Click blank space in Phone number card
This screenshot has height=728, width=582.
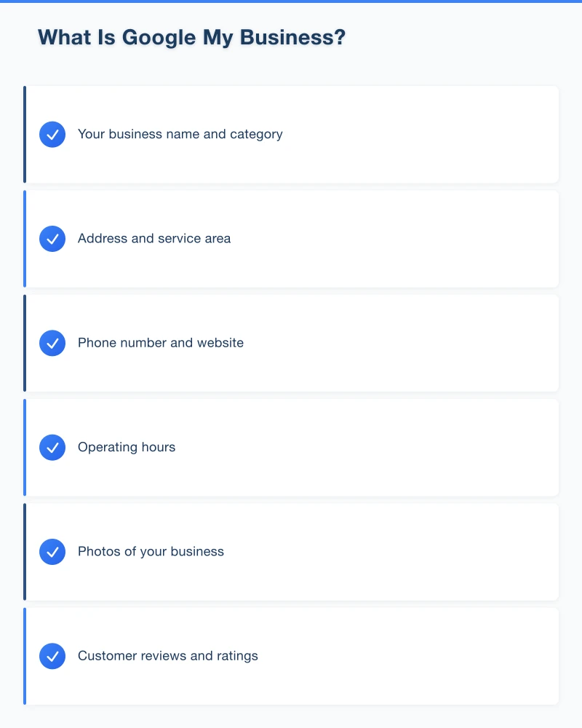tap(422, 343)
